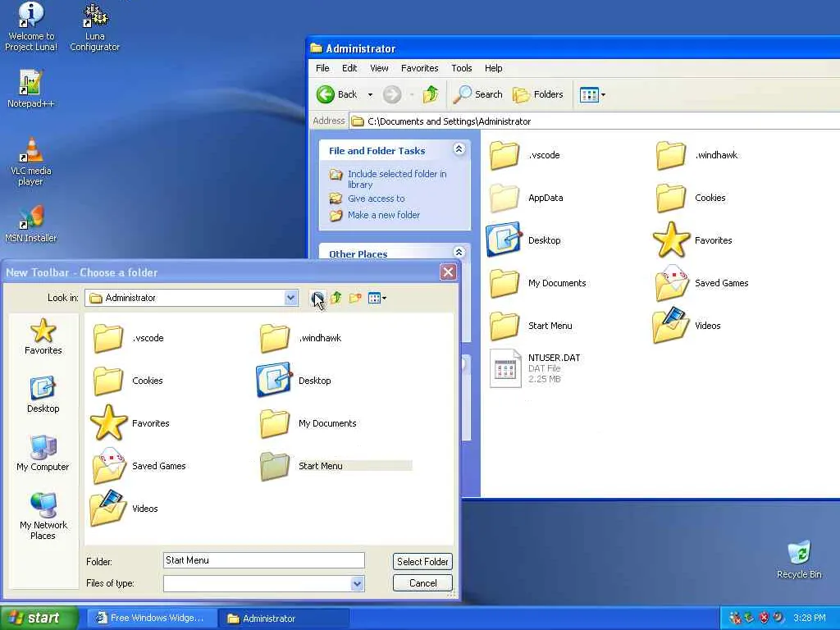840x630 pixels.
Task: Select the Cookies folder in the dialog
Action: pos(128,381)
